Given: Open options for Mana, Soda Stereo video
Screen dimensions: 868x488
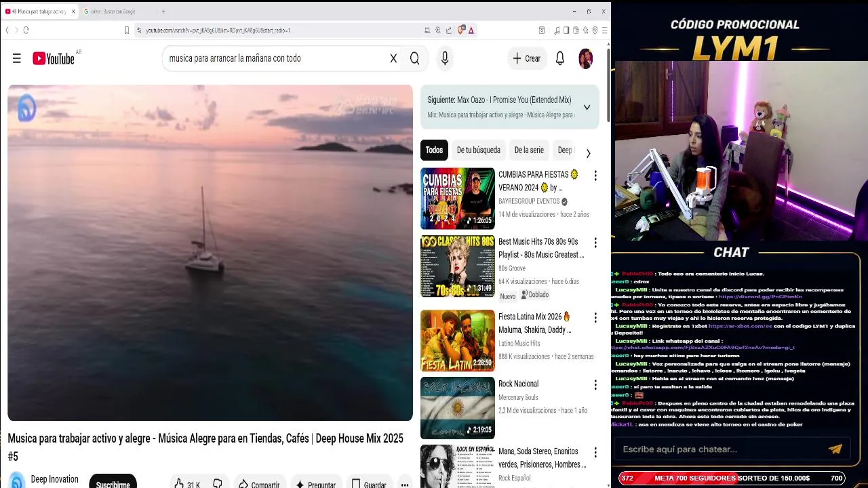Looking at the screenshot, I should click(595, 452).
